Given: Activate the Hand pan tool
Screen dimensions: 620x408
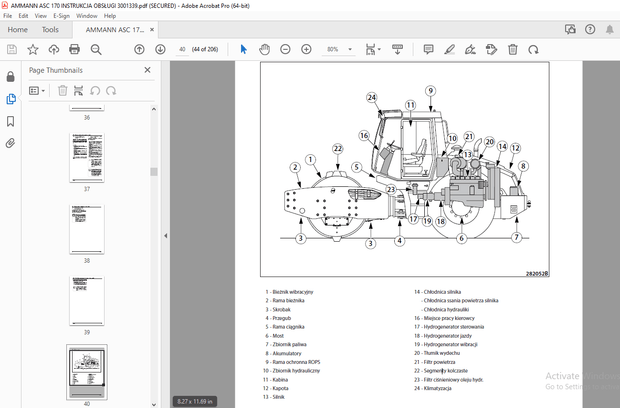Looking at the screenshot, I should point(265,49).
